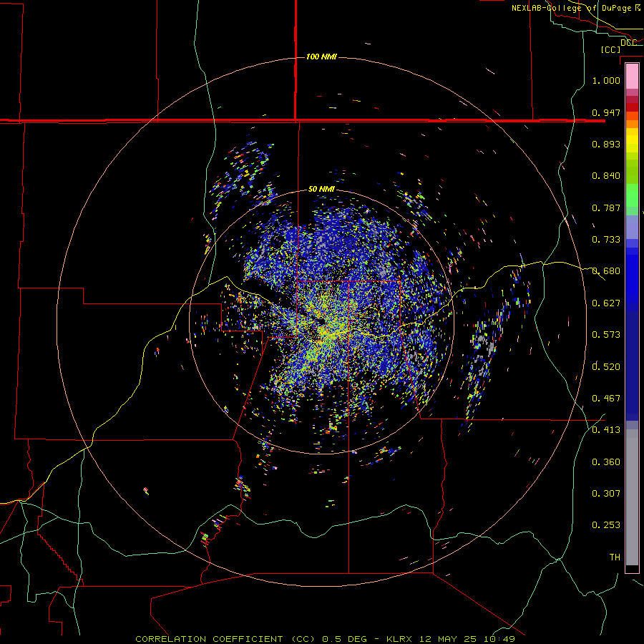
Task: Select the 0.680 scale value
Action: pyautogui.click(x=606, y=271)
